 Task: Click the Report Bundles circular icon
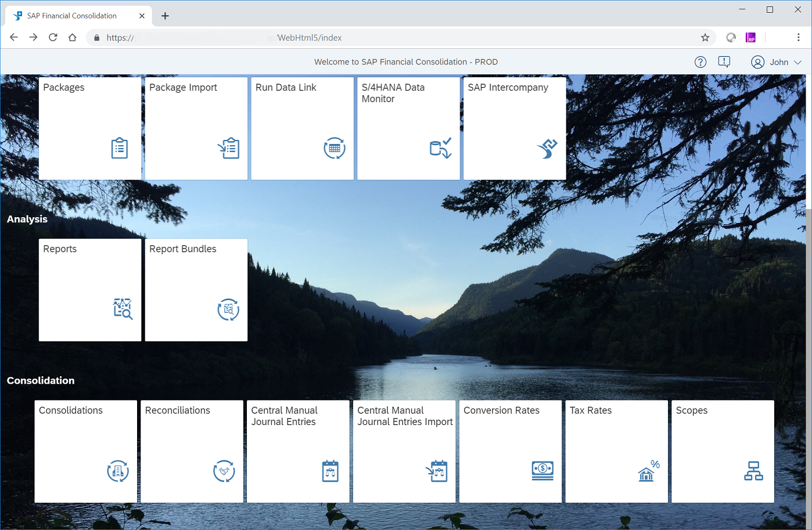tap(228, 309)
